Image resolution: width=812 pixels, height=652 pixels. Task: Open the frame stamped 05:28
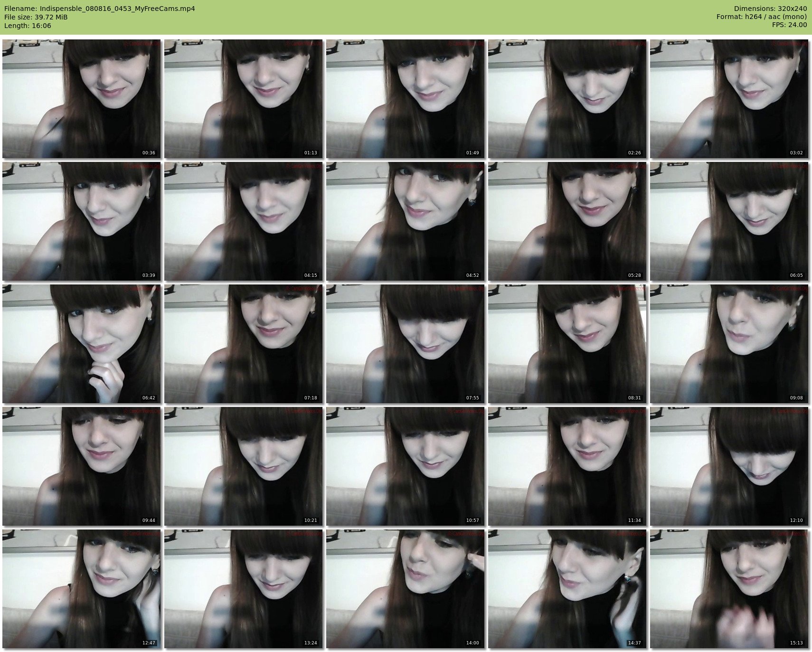(567, 221)
